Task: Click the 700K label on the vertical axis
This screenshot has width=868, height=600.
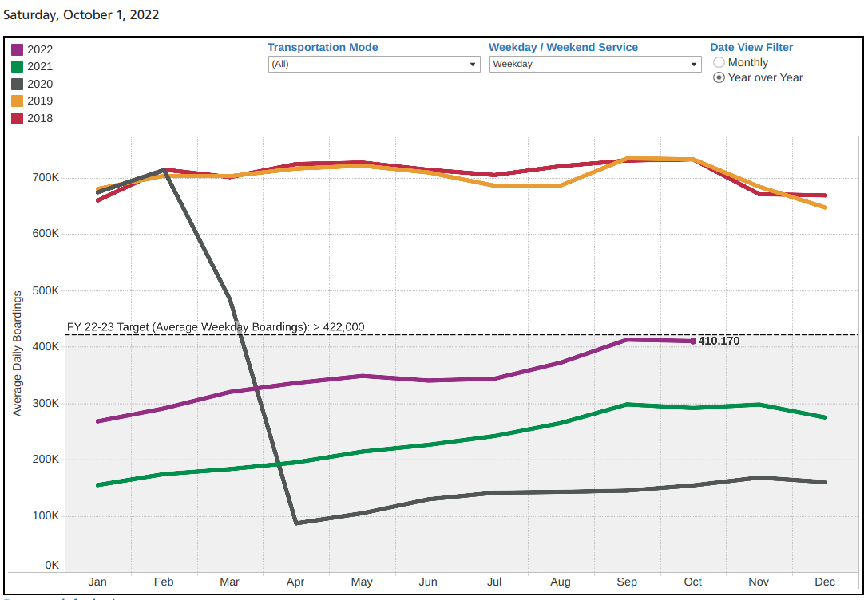Action: click(46, 177)
